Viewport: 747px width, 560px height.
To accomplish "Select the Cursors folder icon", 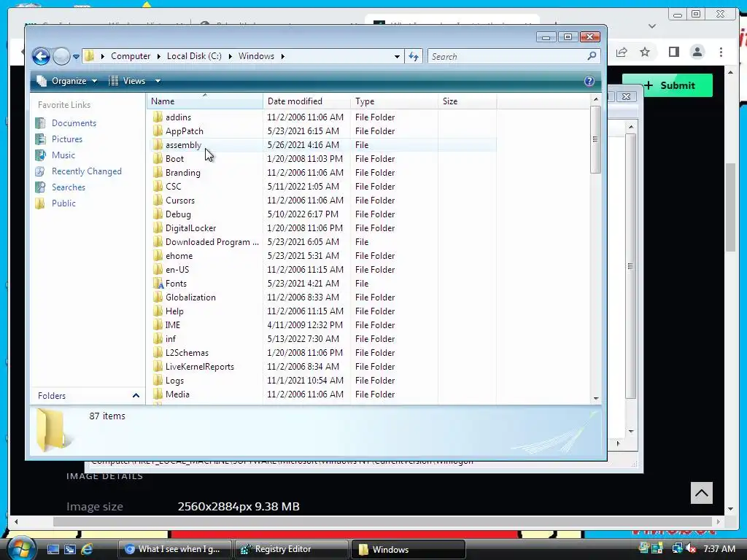I will pos(158,200).
